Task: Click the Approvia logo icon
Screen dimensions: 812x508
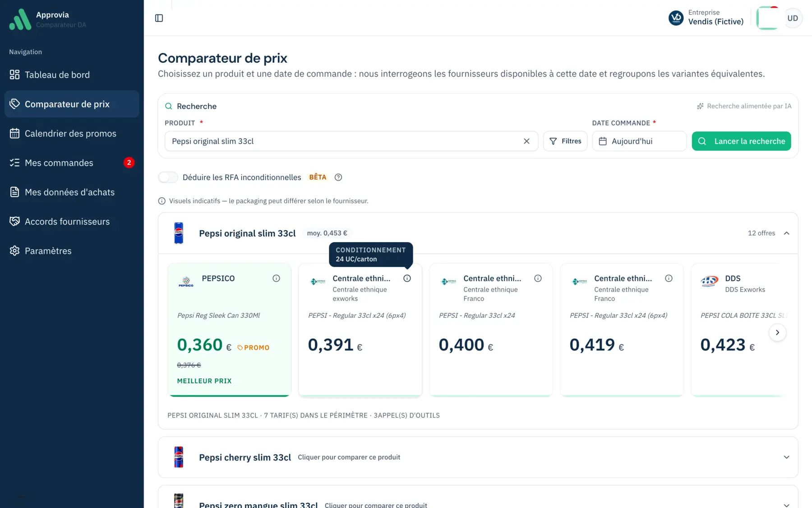Action: pyautogui.click(x=20, y=19)
